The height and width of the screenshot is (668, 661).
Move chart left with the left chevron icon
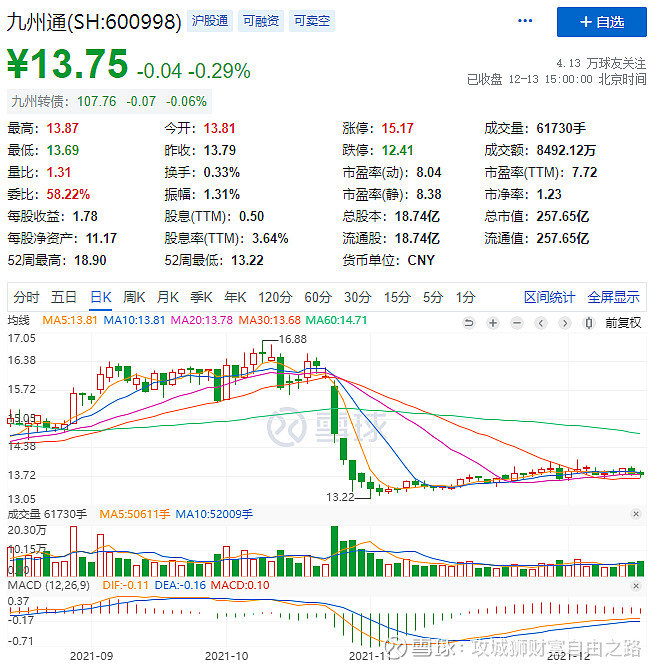(541, 323)
